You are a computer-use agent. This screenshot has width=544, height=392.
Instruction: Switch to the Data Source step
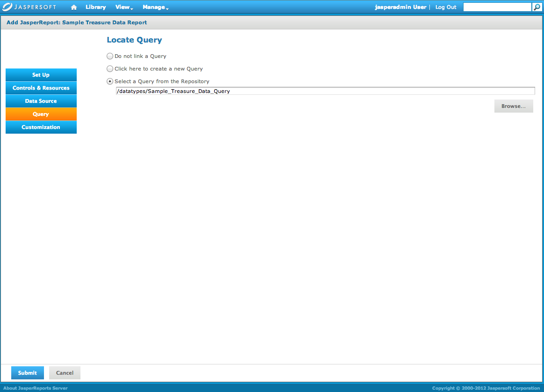[41, 101]
